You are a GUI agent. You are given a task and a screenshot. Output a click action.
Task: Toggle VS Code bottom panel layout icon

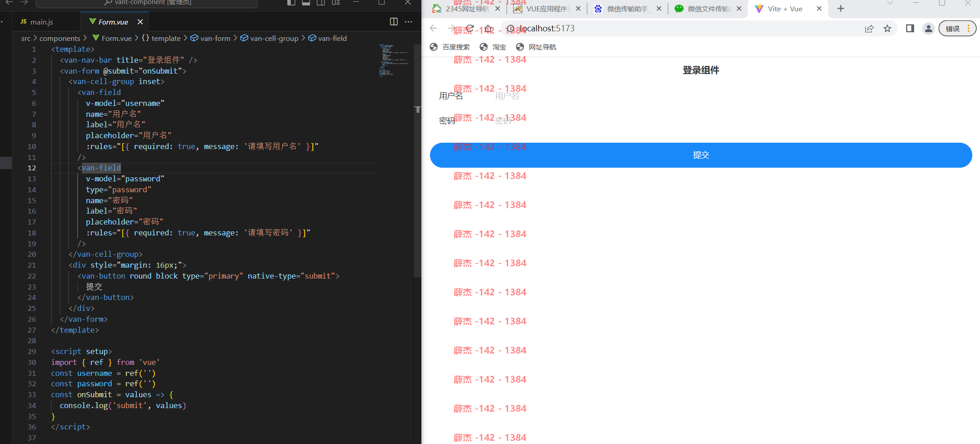pyautogui.click(x=306, y=3)
